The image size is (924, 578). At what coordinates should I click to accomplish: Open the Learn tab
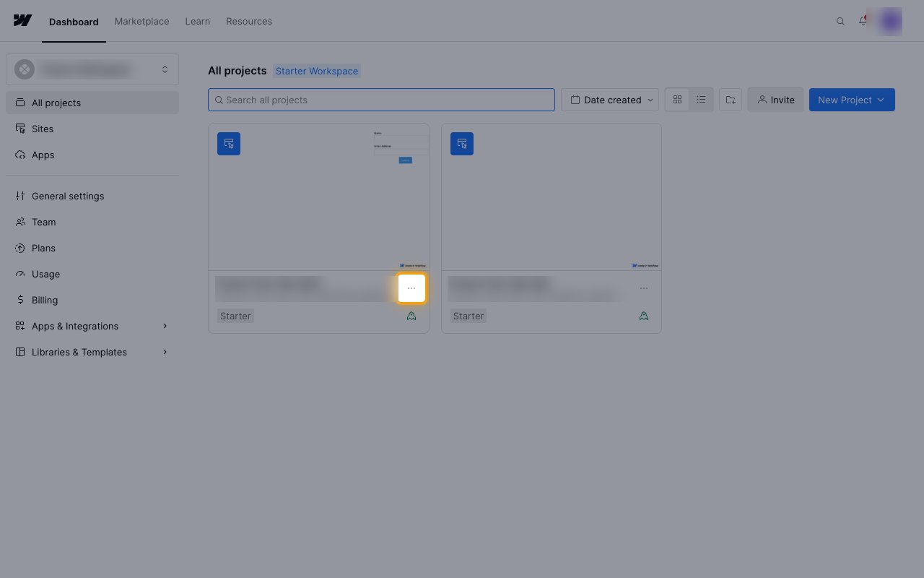click(x=197, y=21)
